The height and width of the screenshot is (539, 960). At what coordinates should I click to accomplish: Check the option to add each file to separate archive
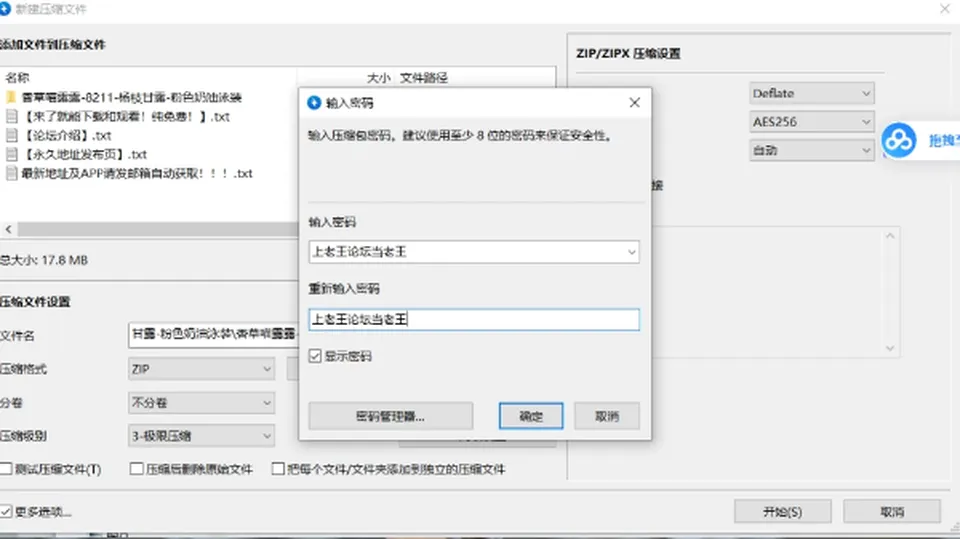coord(278,469)
